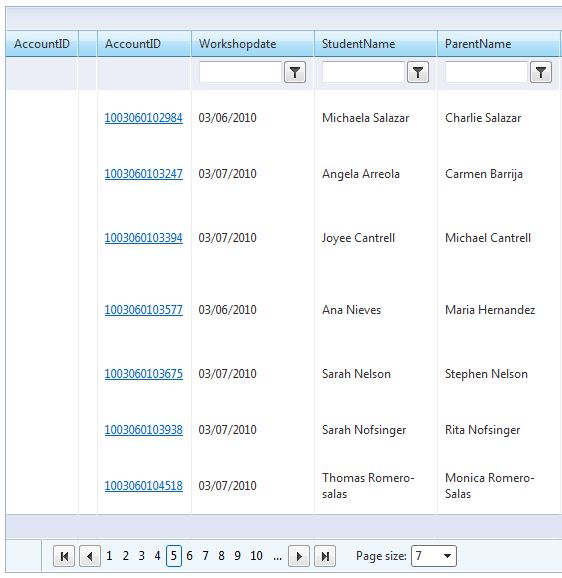Select page 1 in the pager
Screen dimensions: 562x578
click(109, 556)
